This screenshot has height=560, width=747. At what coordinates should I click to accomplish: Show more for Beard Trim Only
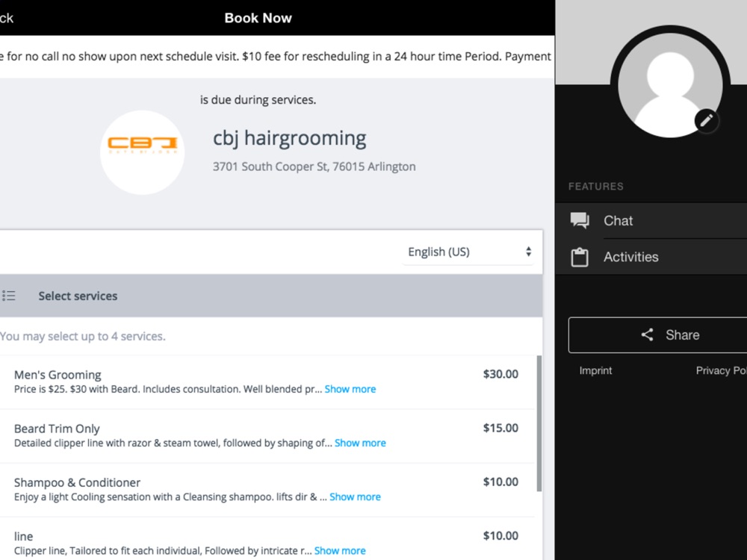pos(360,443)
